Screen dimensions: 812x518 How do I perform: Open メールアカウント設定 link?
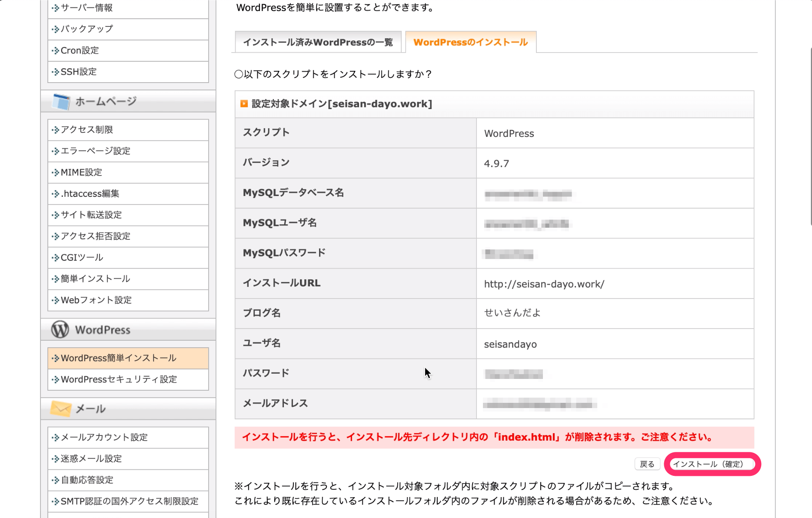tap(104, 437)
